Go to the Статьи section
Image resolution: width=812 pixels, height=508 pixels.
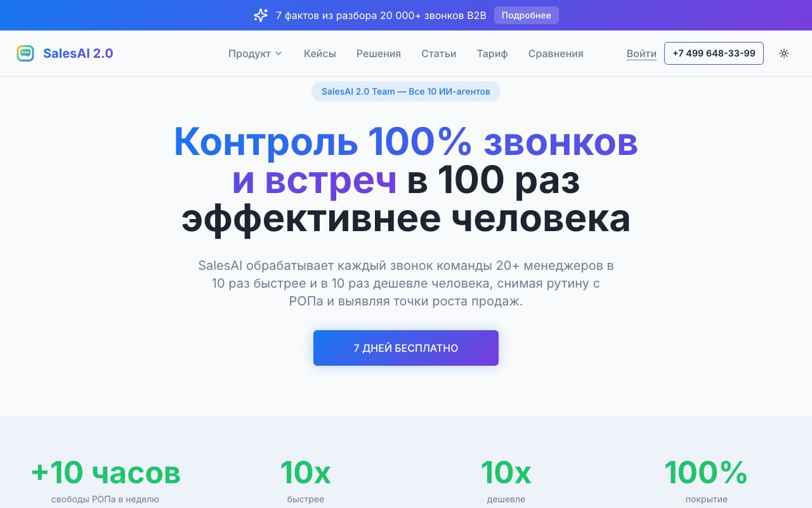[x=439, y=54]
